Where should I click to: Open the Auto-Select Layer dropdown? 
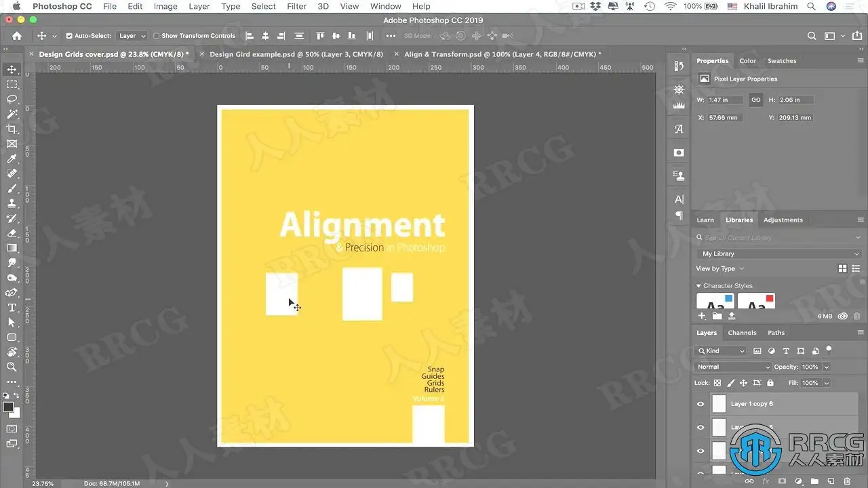click(132, 36)
